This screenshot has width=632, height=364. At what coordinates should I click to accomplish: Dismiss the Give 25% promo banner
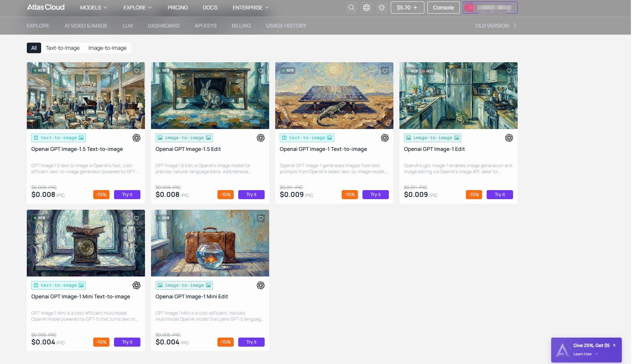coord(614,345)
